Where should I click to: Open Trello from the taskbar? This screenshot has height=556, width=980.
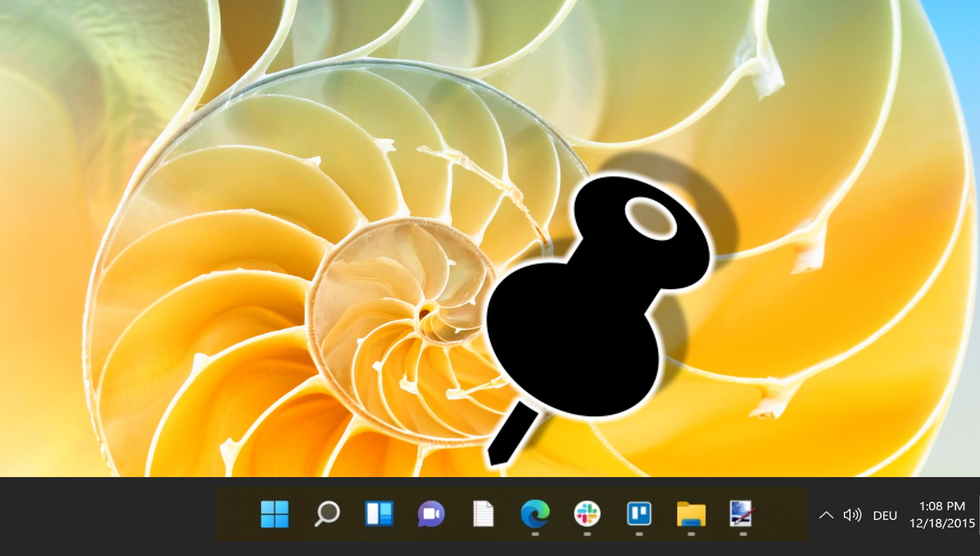(639, 514)
